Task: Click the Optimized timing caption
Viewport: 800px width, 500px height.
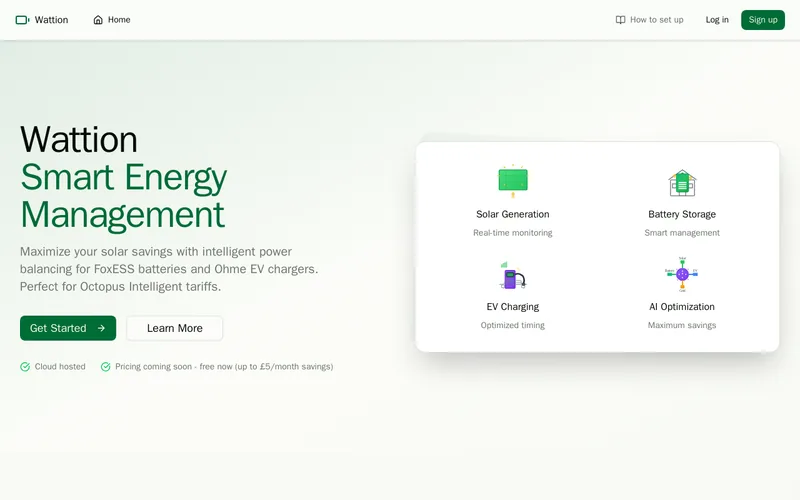Action: tap(513, 325)
